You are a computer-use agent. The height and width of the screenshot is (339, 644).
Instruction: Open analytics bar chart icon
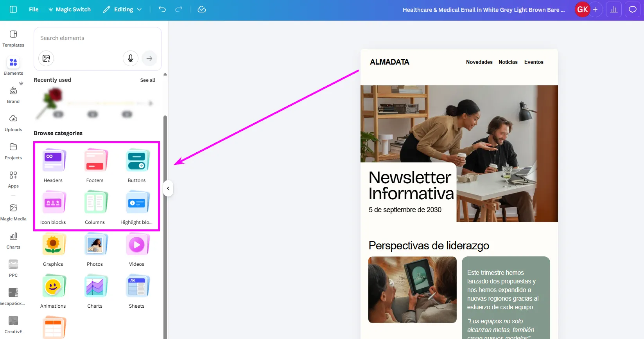pyautogui.click(x=614, y=9)
